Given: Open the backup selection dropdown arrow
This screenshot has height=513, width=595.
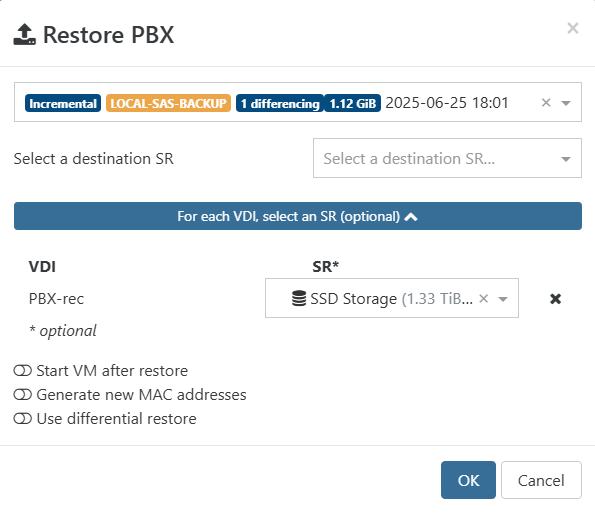Looking at the screenshot, I should (566, 103).
